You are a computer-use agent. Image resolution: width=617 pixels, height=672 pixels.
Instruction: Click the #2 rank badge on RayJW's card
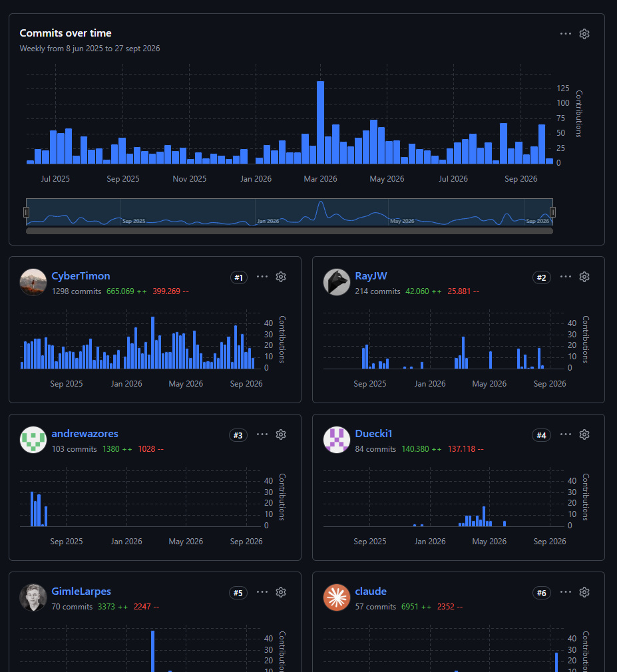[x=542, y=277]
